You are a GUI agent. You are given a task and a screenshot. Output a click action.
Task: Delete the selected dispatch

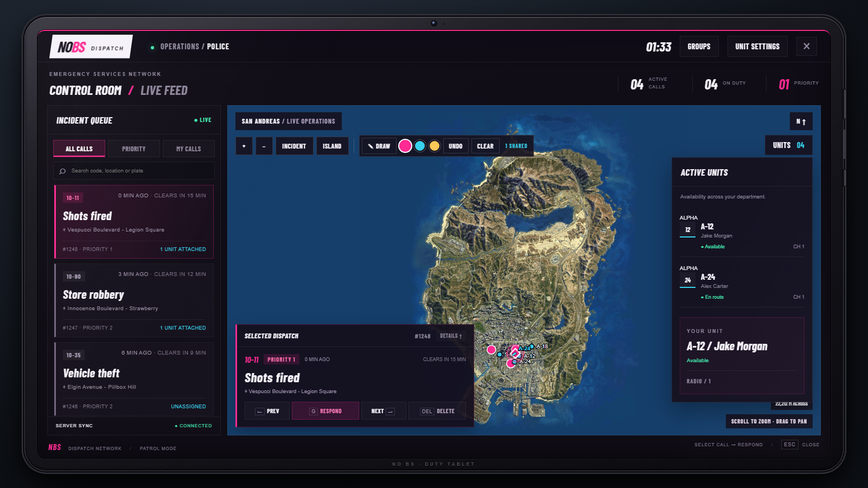(x=438, y=411)
